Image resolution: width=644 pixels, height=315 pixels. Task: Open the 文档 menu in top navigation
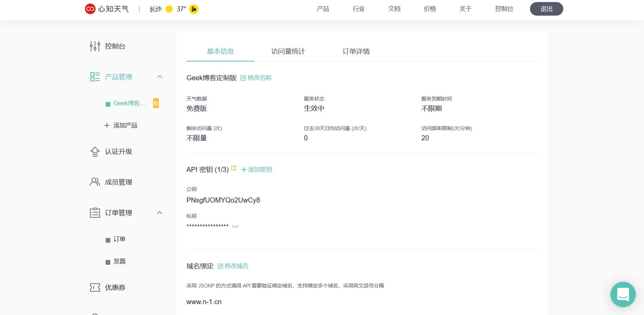tap(394, 9)
